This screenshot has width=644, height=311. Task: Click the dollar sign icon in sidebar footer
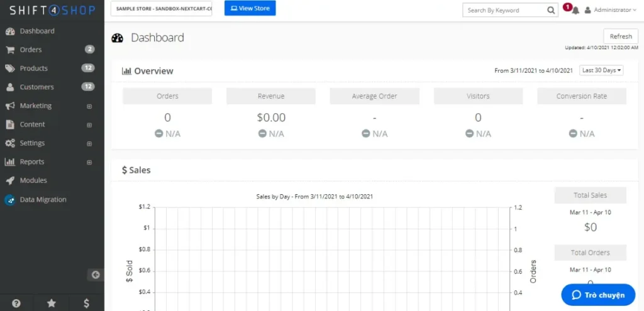86,303
